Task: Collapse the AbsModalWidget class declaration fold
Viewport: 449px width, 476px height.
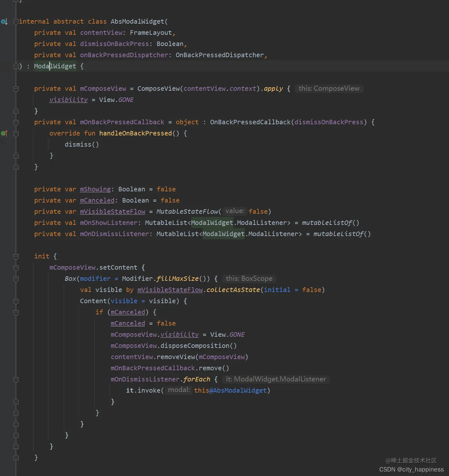Action: (16, 22)
